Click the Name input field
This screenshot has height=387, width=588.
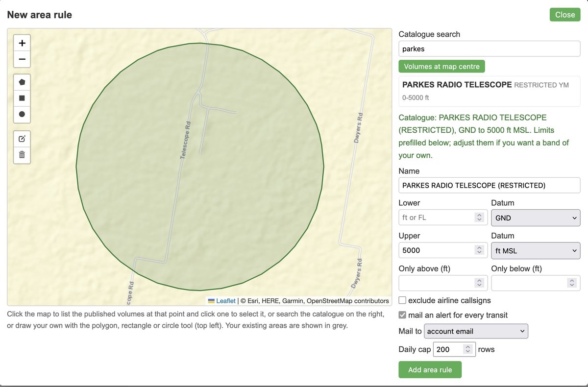(490, 185)
